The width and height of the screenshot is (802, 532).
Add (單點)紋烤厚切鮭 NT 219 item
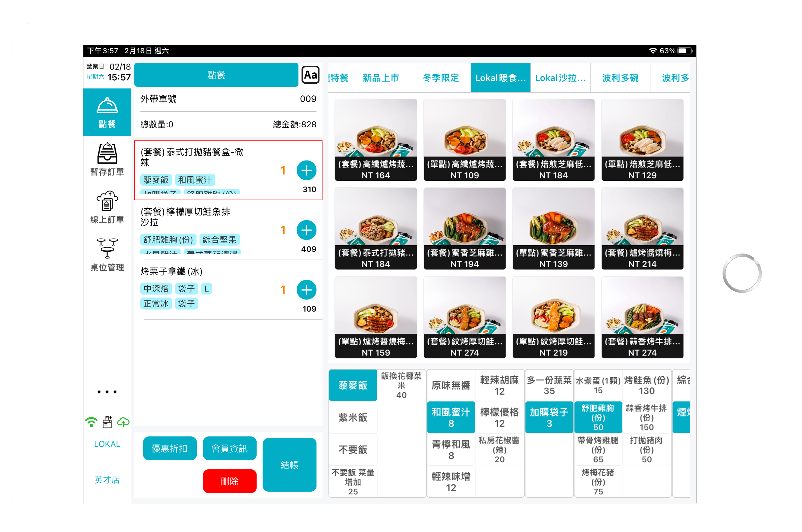click(x=554, y=317)
